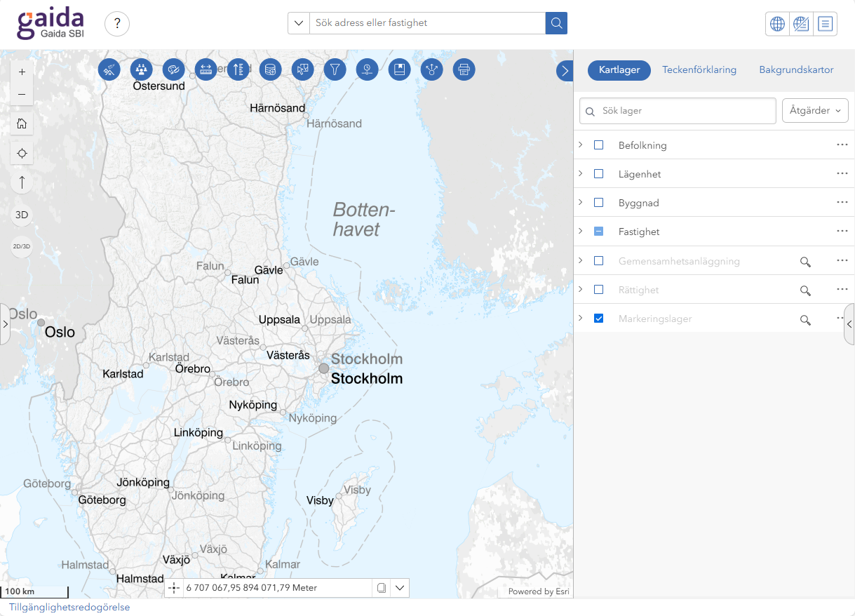Image resolution: width=855 pixels, height=616 pixels.
Task: Click the filter funnel tool
Action: 335,69
